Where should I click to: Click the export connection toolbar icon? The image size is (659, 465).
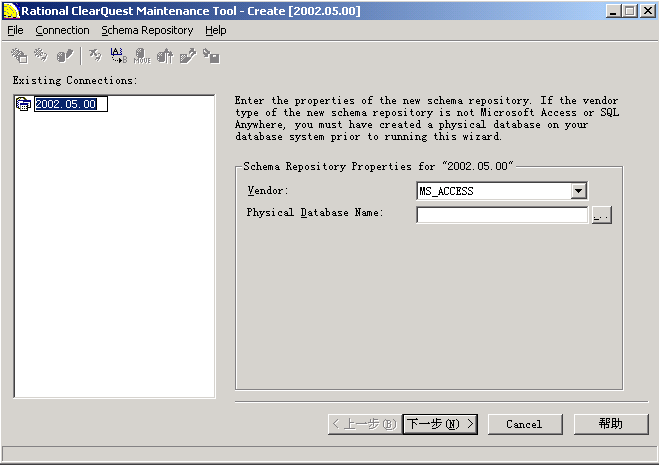(x=188, y=55)
